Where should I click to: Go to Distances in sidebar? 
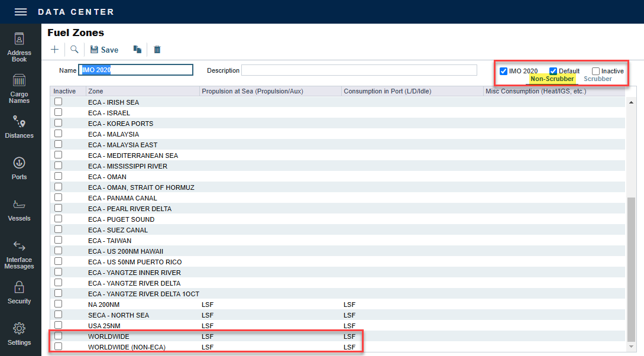tap(20, 127)
